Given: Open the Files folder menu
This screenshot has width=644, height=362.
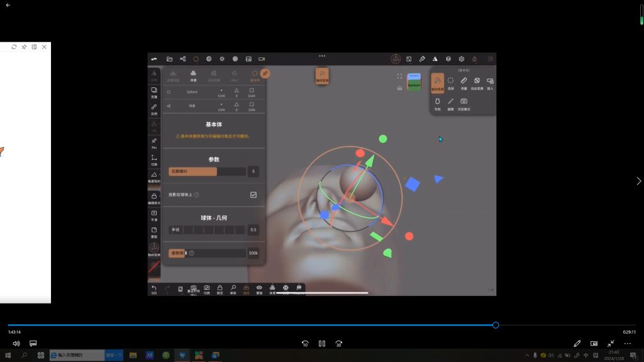Looking at the screenshot, I should tap(170, 59).
